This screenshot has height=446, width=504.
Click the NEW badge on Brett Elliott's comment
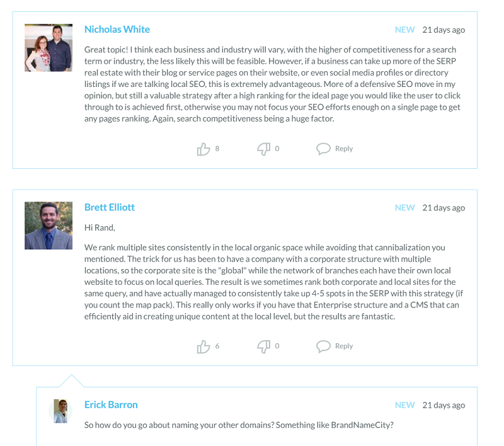click(x=405, y=208)
